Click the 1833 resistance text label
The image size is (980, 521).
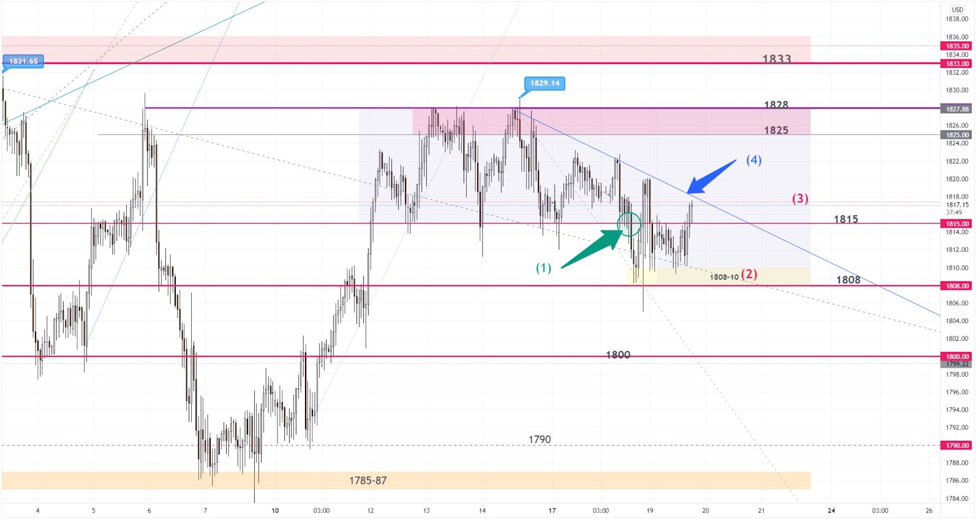776,59
